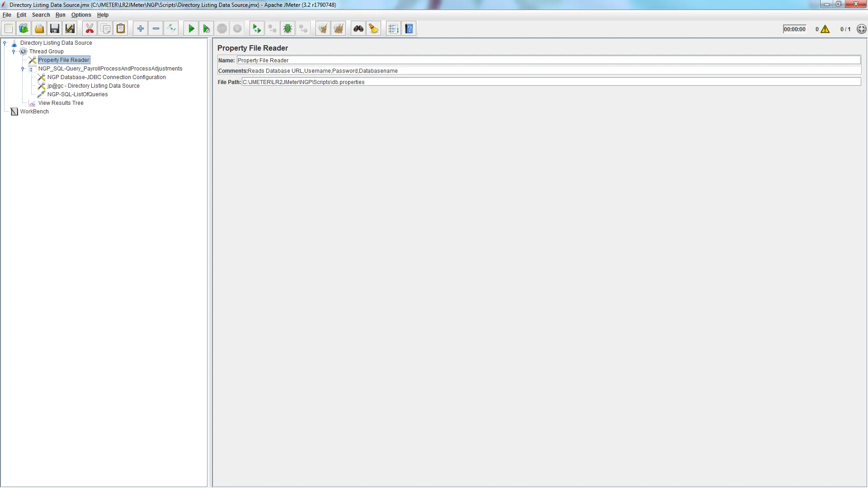Select View Results Tree in tree
This screenshot has height=488, width=868.
point(61,103)
